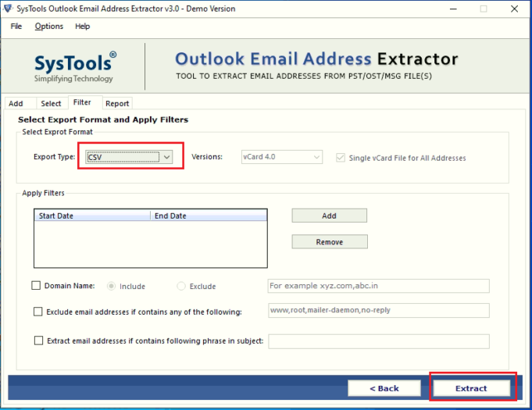Tick Extract email addresses by subject phrase

pyautogui.click(x=38, y=340)
